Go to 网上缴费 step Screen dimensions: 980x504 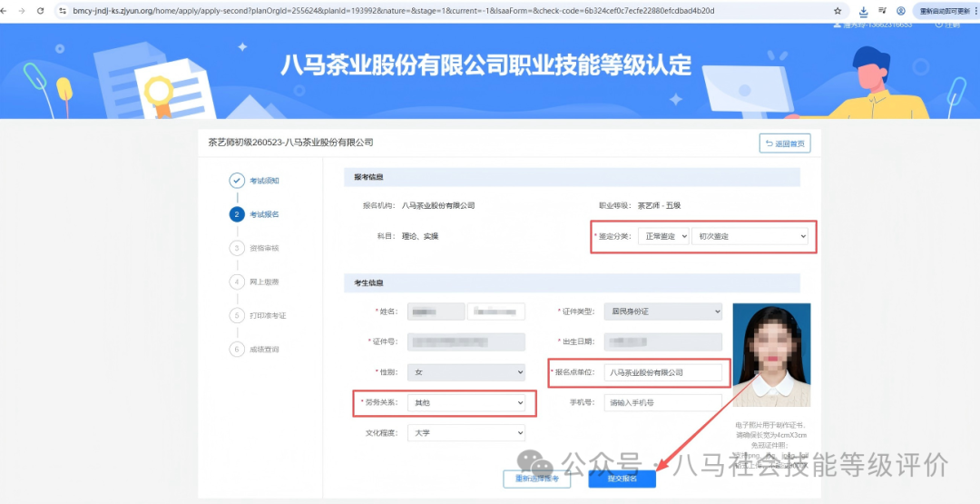(264, 282)
